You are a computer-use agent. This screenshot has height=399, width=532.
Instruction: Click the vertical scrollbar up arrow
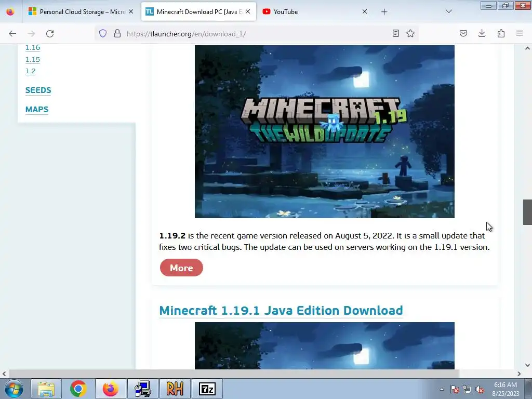527,48
